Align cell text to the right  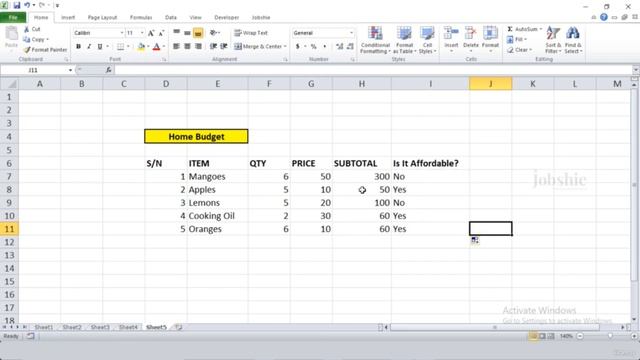click(x=198, y=47)
